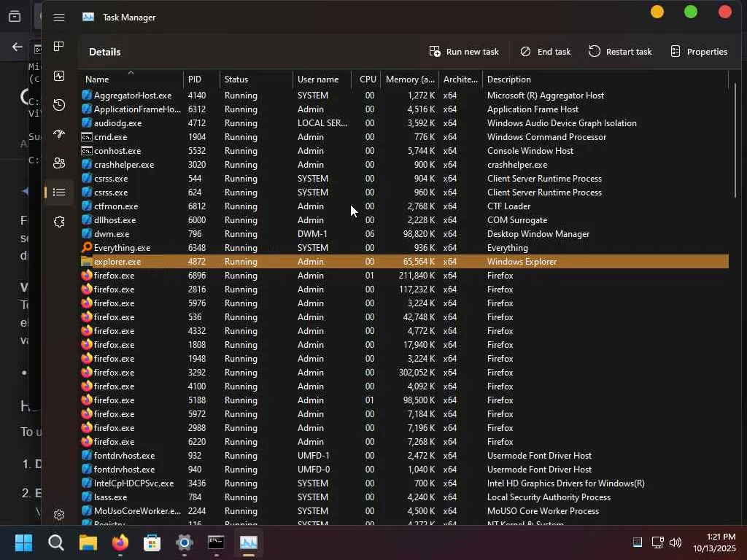Click the Run new task button
This screenshot has width=747, height=560.
pos(464,52)
